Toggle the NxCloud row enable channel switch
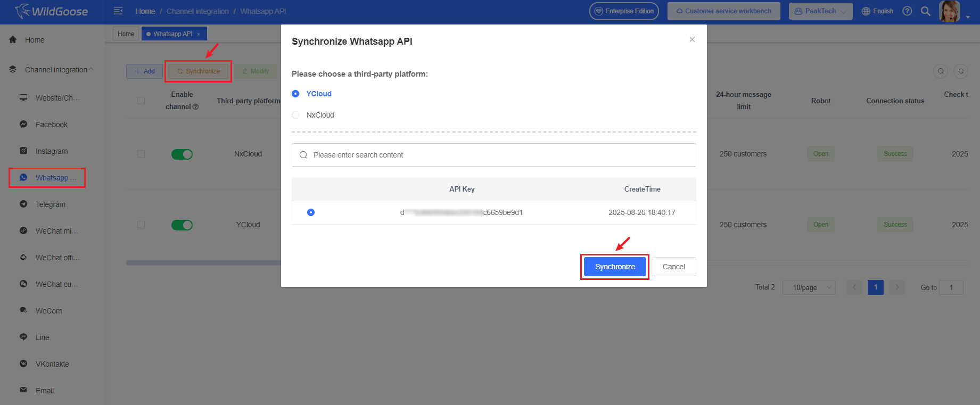 (x=182, y=154)
